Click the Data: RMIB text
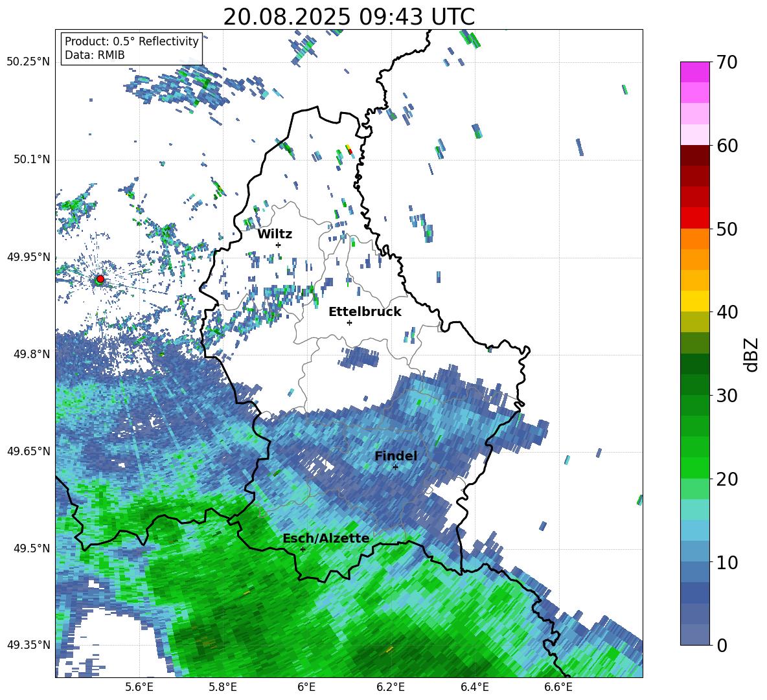The height and width of the screenshot is (700, 767). coord(95,55)
